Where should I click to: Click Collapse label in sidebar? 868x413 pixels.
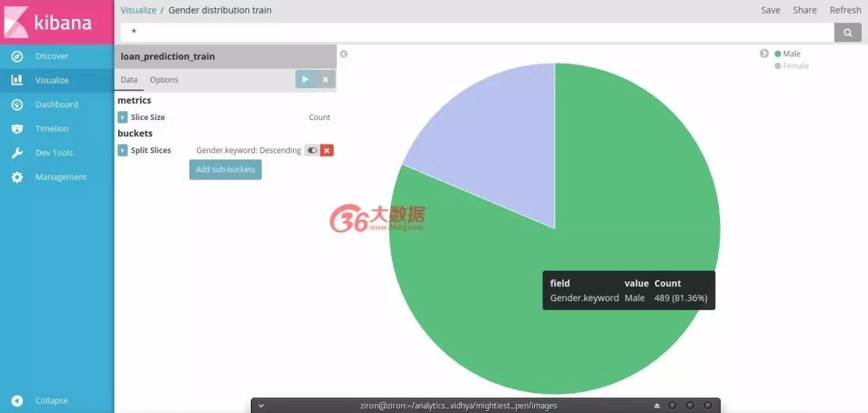(52, 401)
